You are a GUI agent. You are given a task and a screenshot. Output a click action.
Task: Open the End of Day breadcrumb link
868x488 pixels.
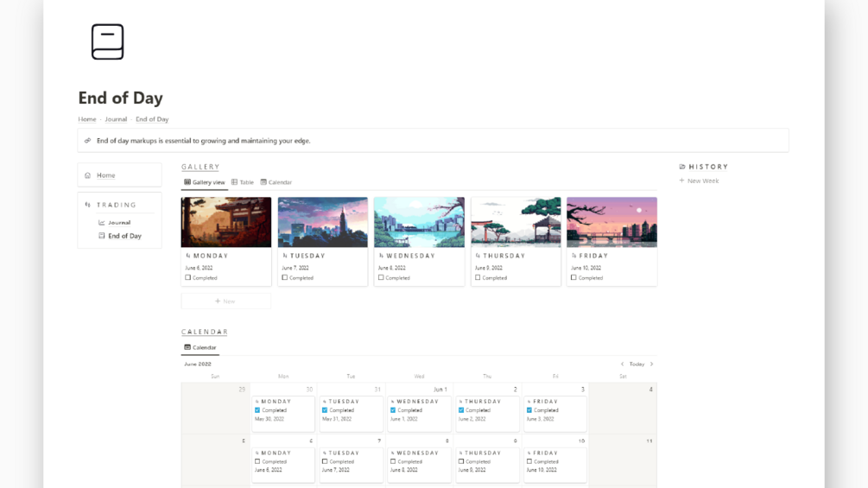click(152, 119)
